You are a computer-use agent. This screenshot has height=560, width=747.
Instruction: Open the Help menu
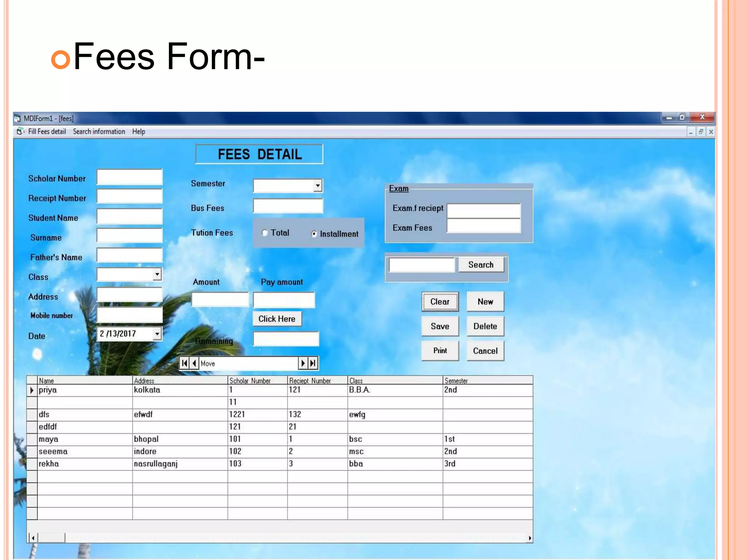point(139,132)
